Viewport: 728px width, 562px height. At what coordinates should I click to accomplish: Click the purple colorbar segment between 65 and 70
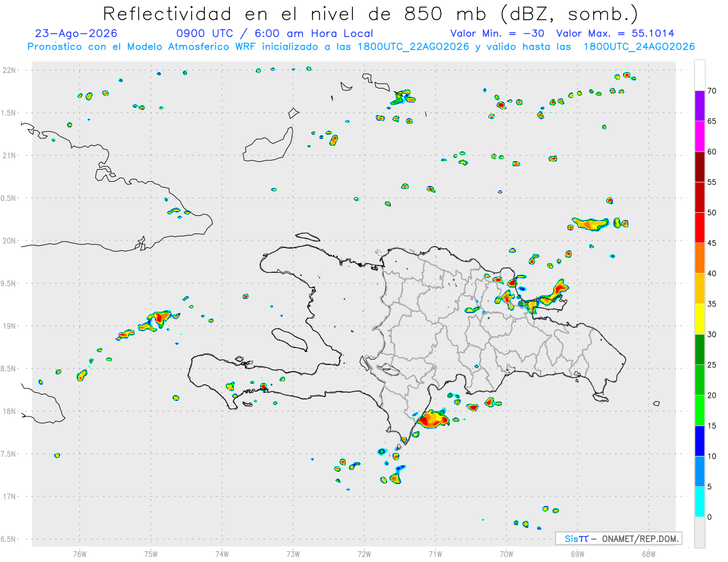(x=699, y=106)
